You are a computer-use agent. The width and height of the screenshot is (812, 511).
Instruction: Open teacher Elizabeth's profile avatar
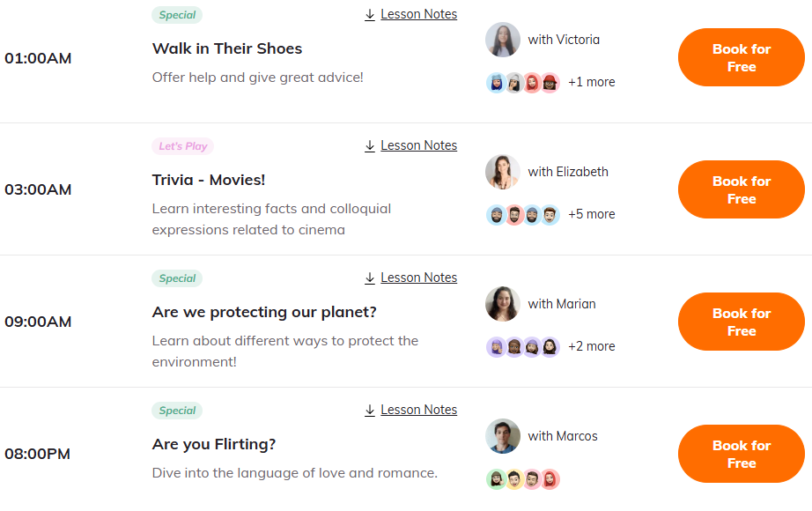[502, 172]
